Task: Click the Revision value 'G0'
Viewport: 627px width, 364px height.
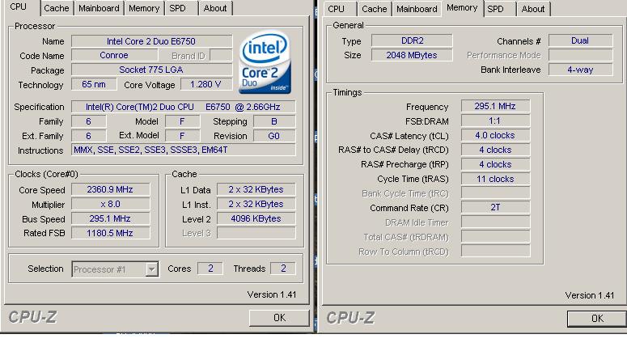Action: (274, 136)
